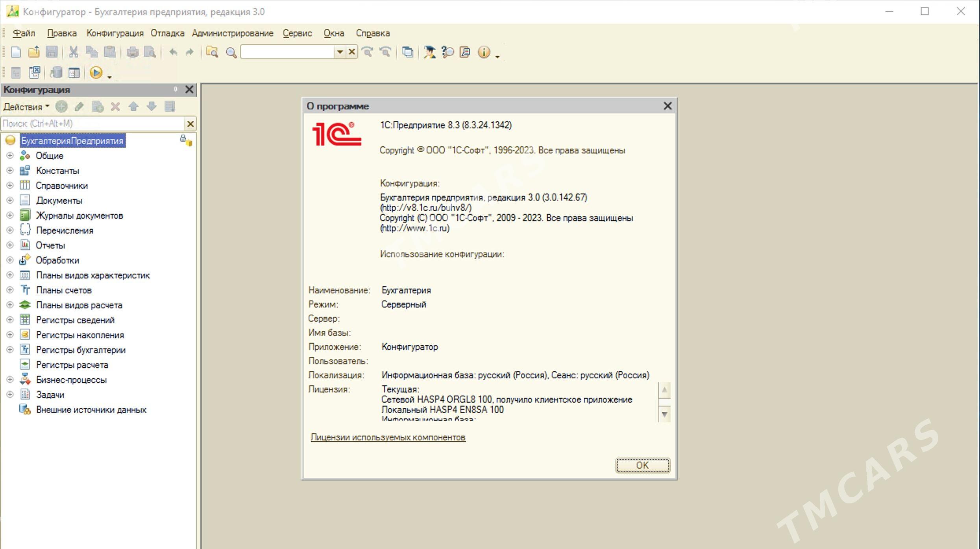Click the Поиск (Ctrl+Alt+M) field
Image resolution: width=980 pixels, height=549 pixels.
[93, 124]
